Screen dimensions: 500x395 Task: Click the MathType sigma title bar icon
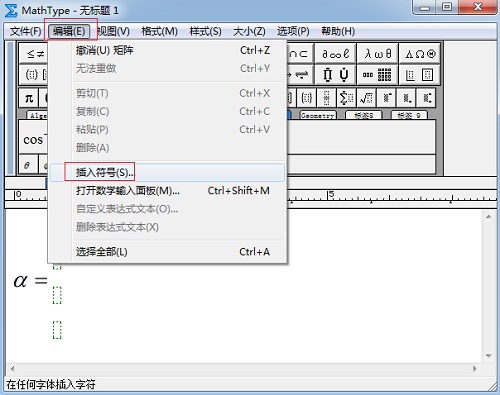tap(11, 11)
